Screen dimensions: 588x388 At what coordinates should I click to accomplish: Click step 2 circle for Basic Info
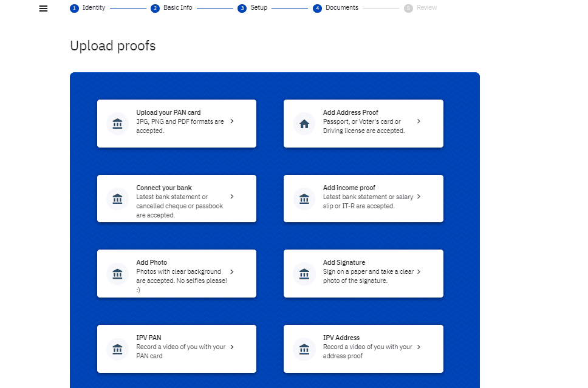(155, 9)
